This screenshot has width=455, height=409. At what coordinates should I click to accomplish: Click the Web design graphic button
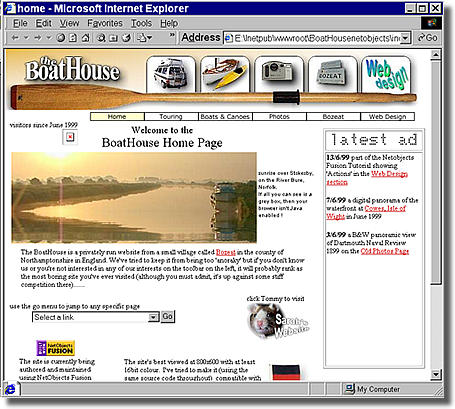coord(387,74)
